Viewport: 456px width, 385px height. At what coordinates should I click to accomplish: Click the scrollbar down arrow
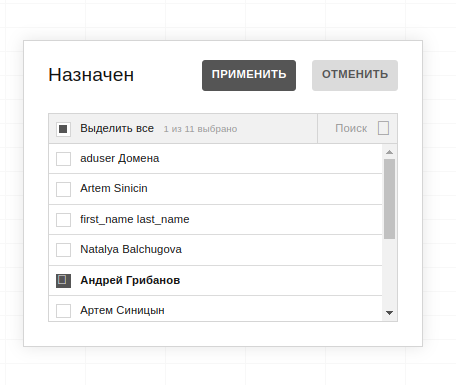[389, 313]
